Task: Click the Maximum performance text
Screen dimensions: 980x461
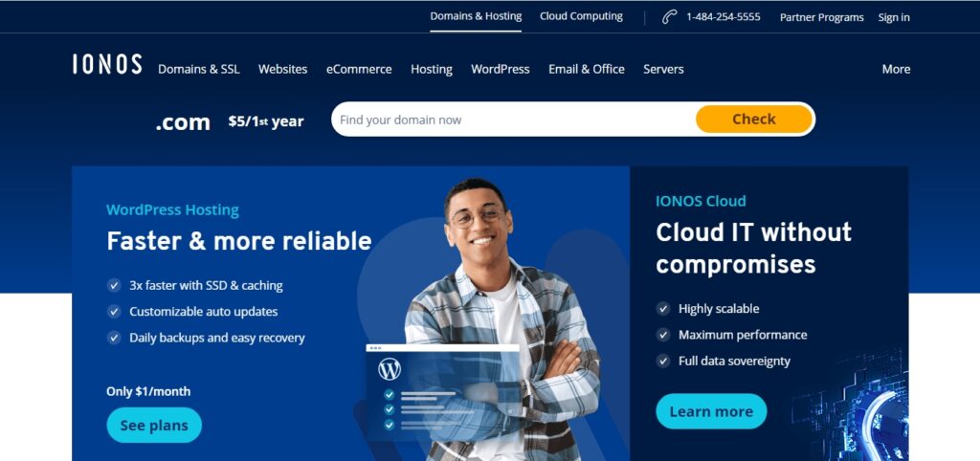Action: 743,335
